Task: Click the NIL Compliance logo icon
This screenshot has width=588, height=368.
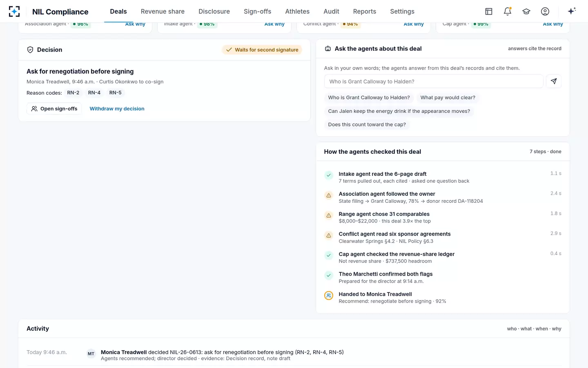Action: pyautogui.click(x=14, y=11)
